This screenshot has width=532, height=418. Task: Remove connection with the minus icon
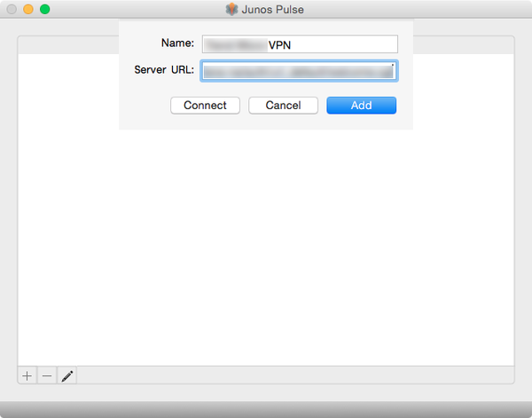[x=47, y=375]
